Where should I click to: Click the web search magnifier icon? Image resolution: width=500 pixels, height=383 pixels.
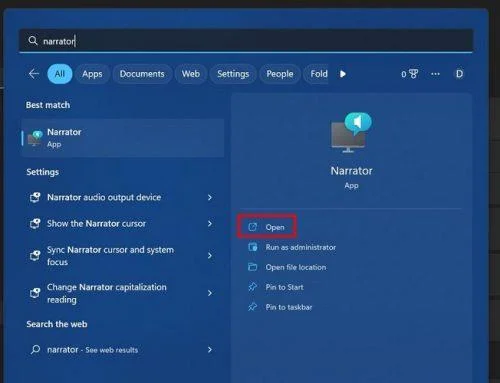point(35,350)
